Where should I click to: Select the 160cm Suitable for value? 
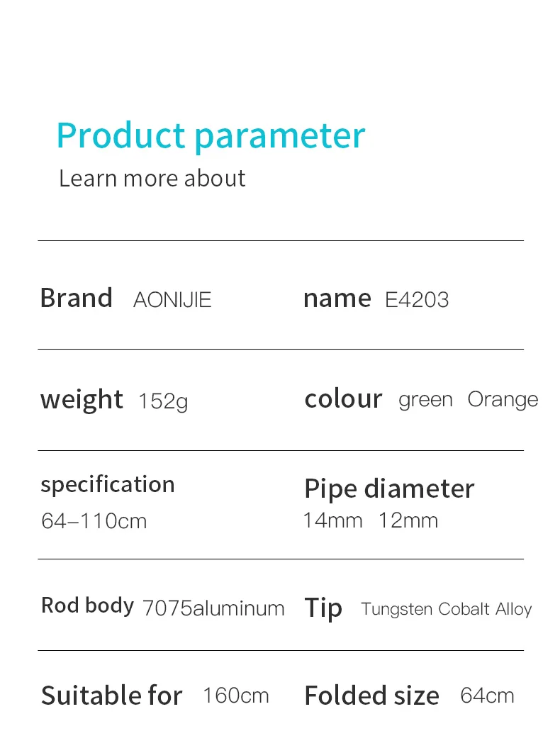tap(235, 696)
